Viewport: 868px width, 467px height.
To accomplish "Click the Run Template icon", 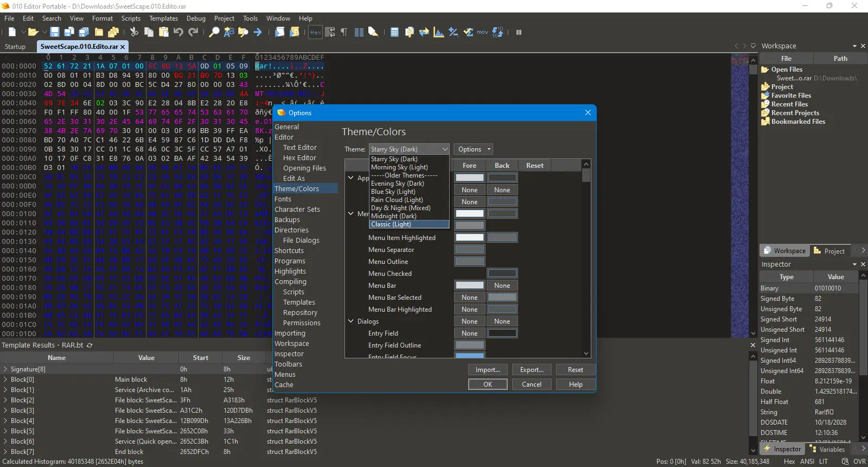I will 295,33.
